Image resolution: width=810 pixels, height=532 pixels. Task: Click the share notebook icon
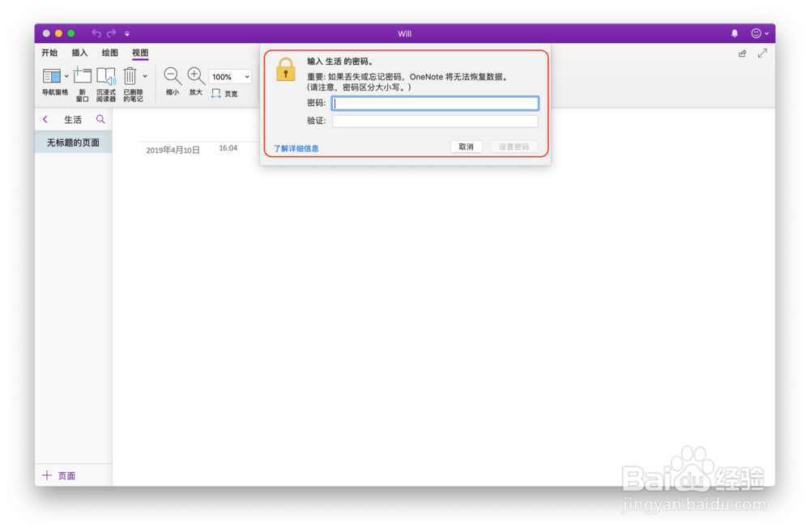coord(742,53)
